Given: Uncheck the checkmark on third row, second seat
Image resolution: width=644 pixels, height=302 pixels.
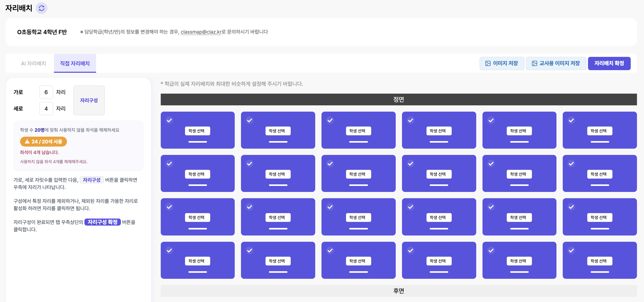Looking at the screenshot, I should click(x=250, y=207).
